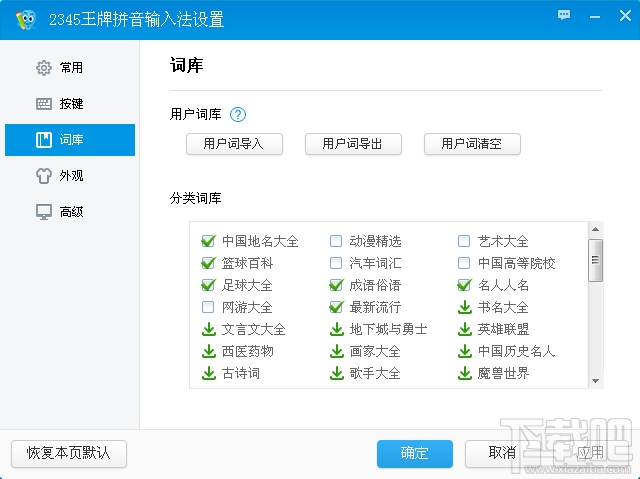Switch to the 常用 settings tab
640x479 pixels.
click(70, 68)
